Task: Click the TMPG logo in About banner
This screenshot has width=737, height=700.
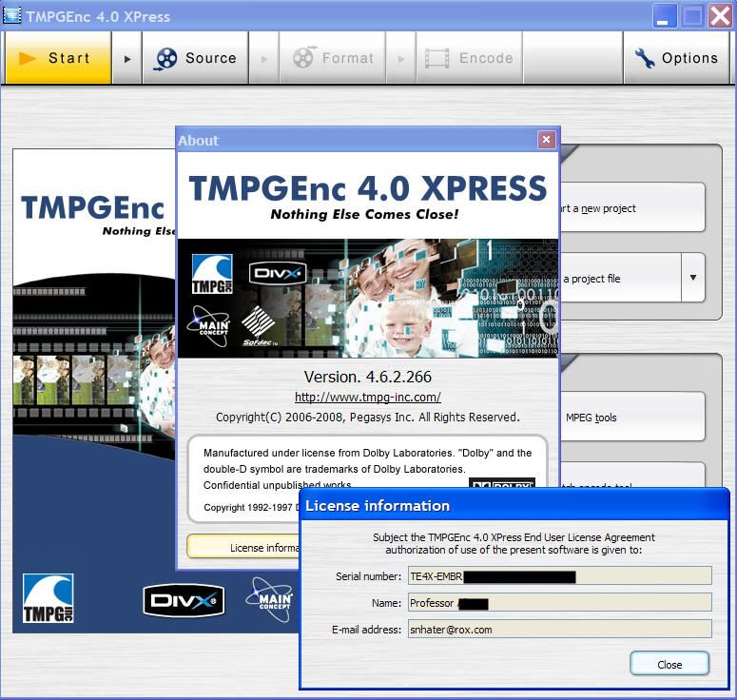Action: point(212,274)
